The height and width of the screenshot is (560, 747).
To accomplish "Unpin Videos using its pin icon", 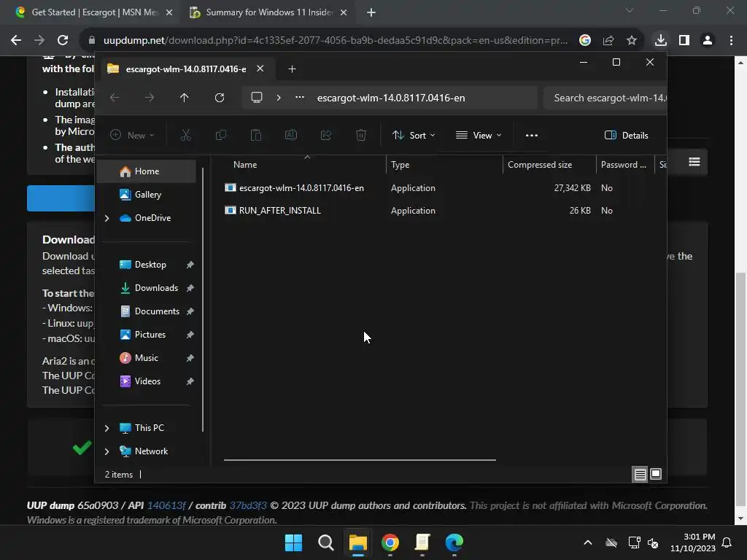I will pos(190,381).
